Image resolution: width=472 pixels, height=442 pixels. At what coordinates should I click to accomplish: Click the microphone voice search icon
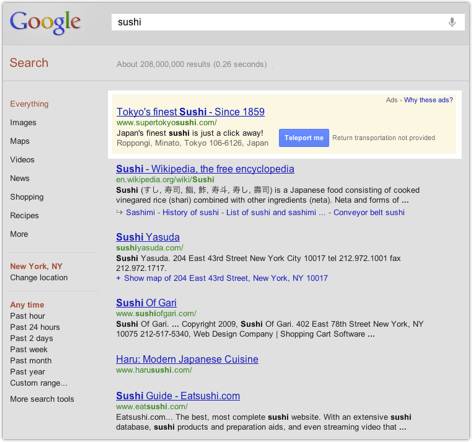point(452,22)
